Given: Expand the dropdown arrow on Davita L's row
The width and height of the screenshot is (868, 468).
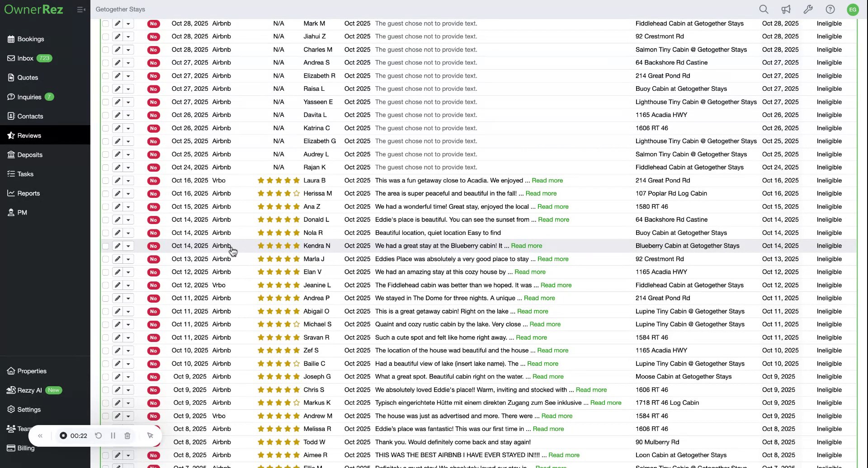Looking at the screenshot, I should [x=129, y=115].
